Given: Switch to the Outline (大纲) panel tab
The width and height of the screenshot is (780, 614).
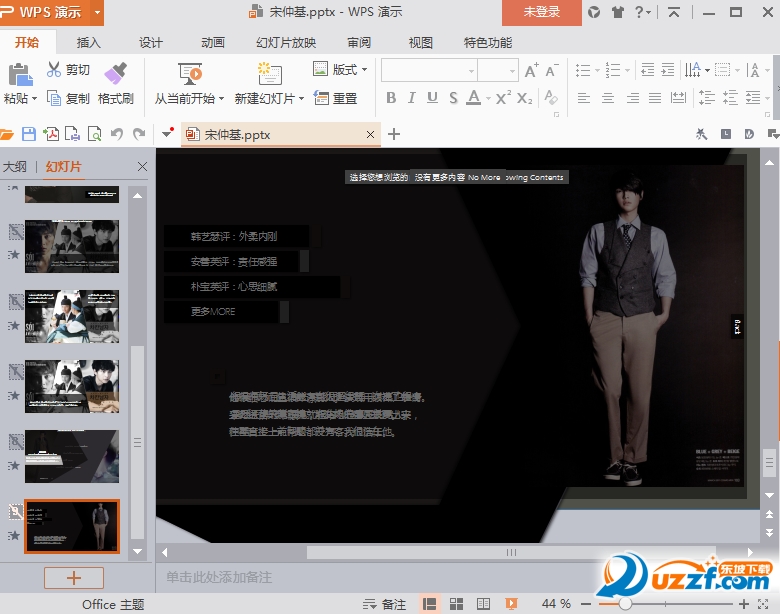Looking at the screenshot, I should point(15,167).
